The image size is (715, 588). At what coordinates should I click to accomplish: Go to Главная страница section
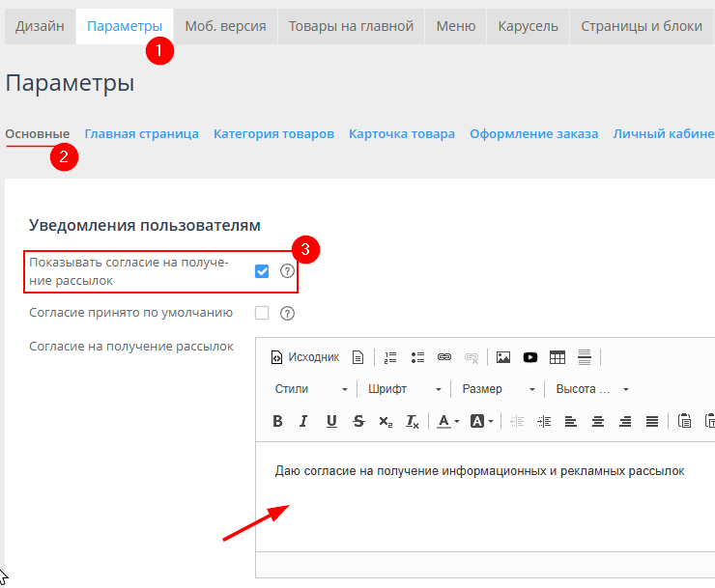click(x=141, y=134)
